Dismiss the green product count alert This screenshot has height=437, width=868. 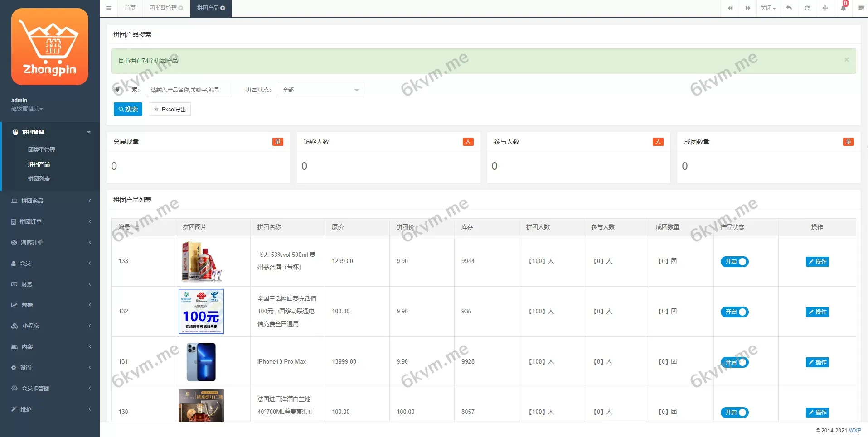(x=846, y=60)
